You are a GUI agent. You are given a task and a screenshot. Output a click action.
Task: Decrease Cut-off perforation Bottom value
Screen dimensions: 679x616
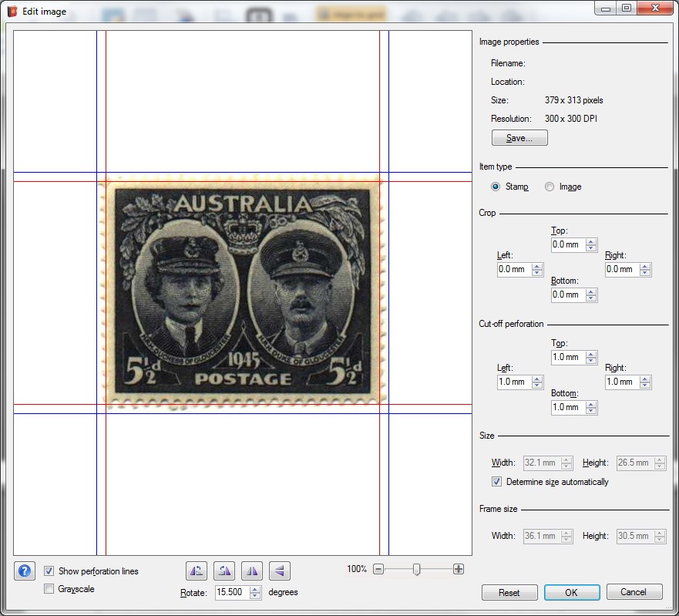591,411
